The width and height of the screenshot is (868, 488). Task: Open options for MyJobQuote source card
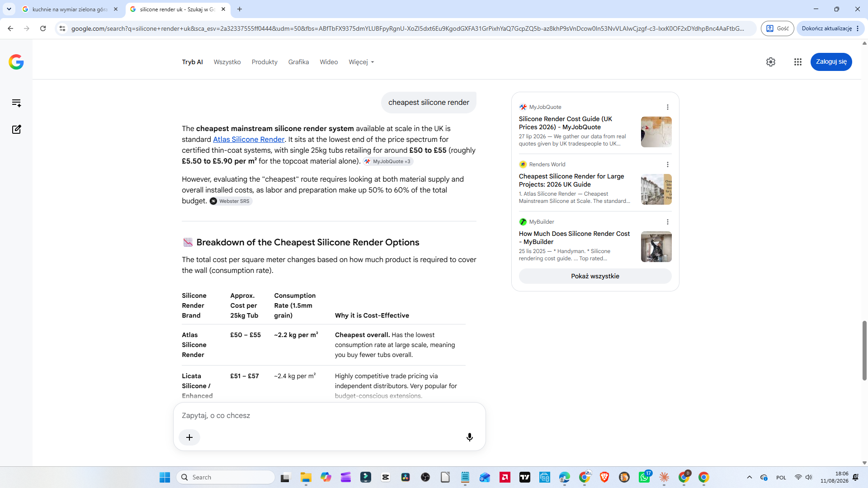coord(668,107)
